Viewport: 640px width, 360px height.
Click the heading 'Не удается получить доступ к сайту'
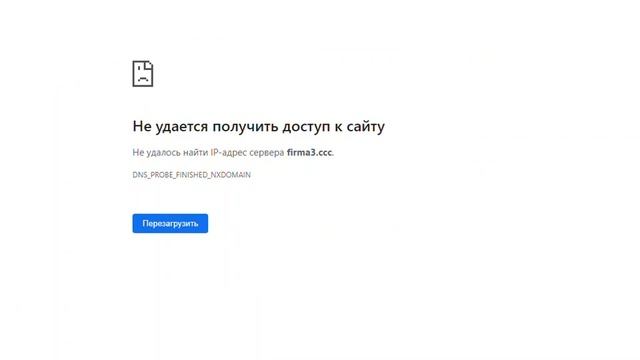tap(258, 127)
